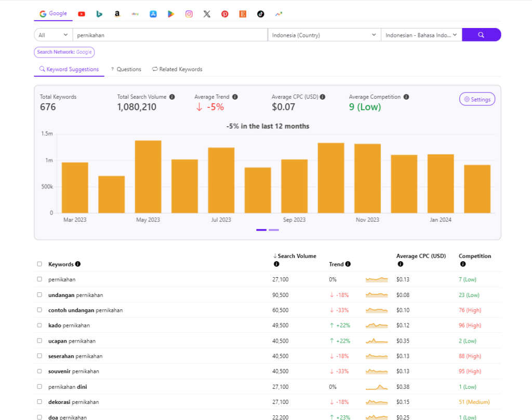532x420 pixels.
Task: Open the Amazon keyword source
Action: [x=117, y=14]
